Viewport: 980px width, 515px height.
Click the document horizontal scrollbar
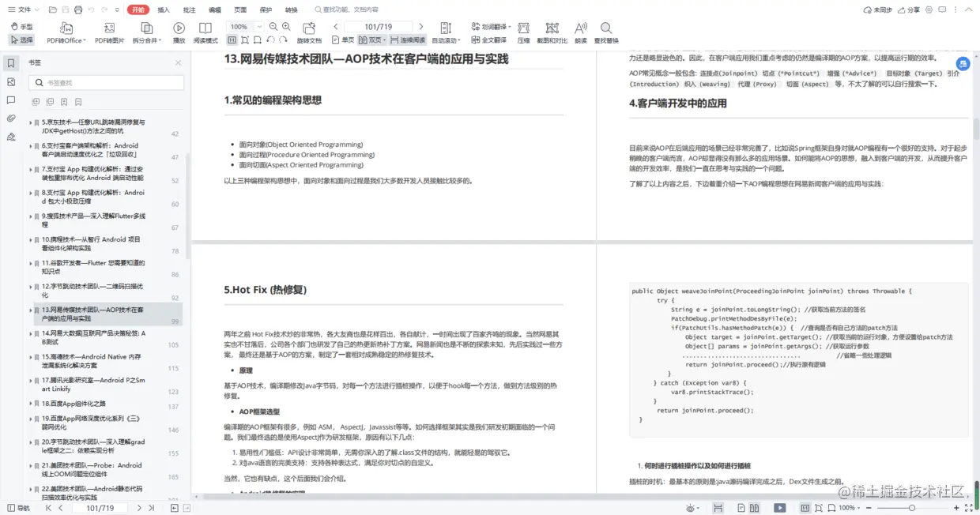click(x=585, y=496)
